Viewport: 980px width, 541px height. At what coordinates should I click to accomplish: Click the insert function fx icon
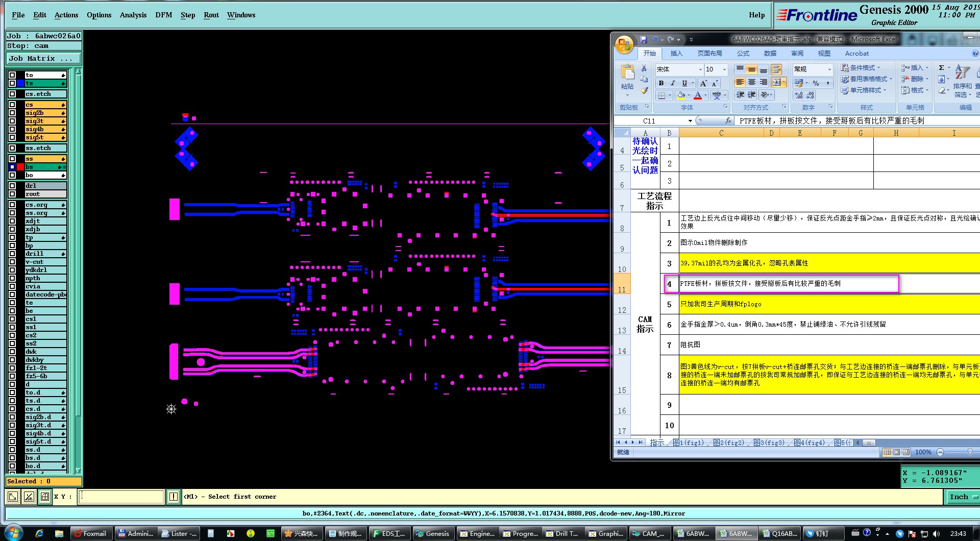[728, 120]
